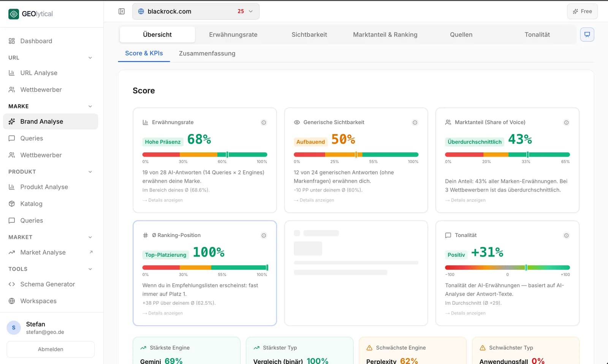Show info for Marktanteil (Share of Voice) card
The height and width of the screenshot is (364, 608).
566,122
